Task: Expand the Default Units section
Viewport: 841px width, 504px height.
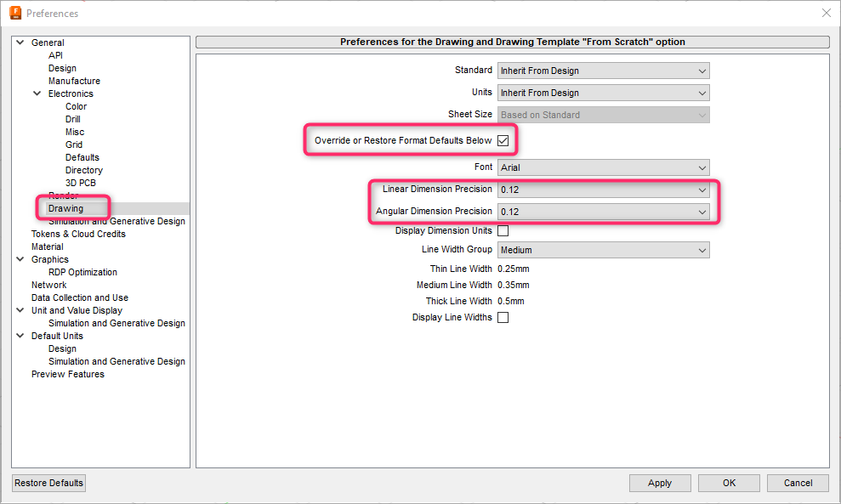Action: 19,335
